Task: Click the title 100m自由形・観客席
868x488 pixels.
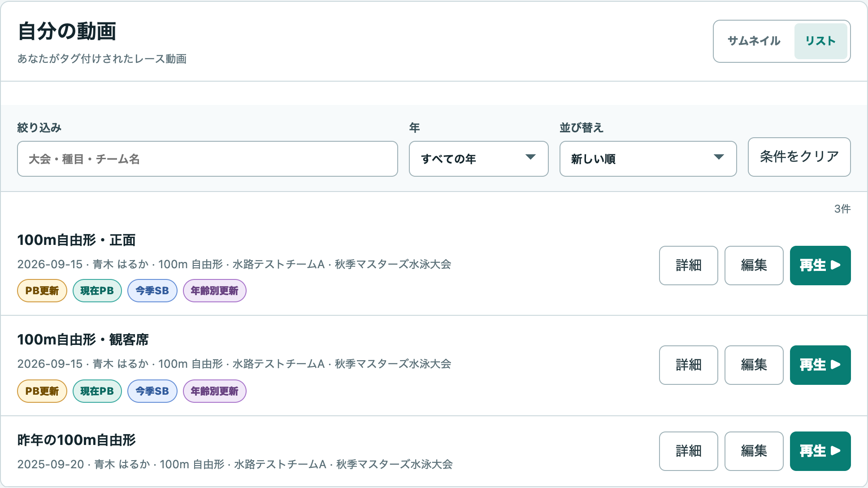Action: click(83, 340)
